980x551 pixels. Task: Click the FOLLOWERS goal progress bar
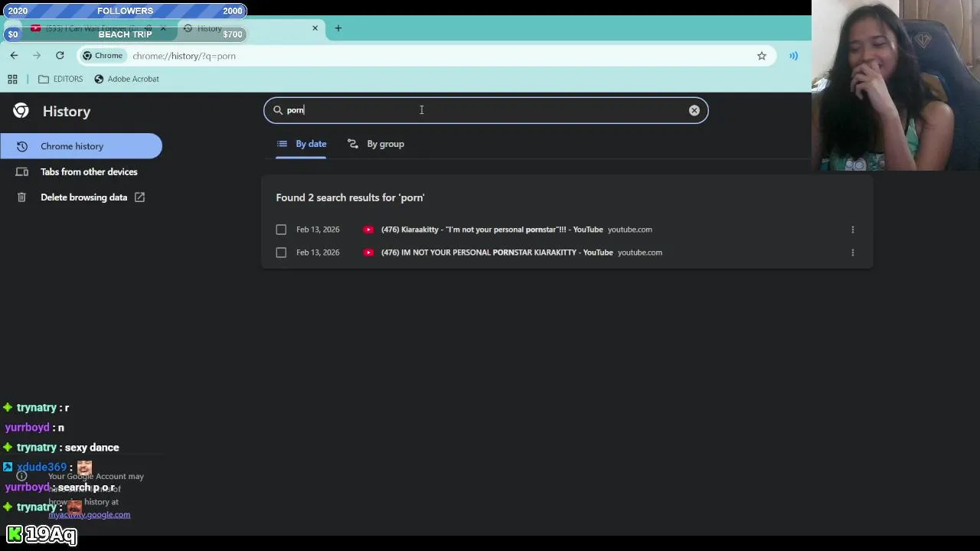tap(124, 11)
